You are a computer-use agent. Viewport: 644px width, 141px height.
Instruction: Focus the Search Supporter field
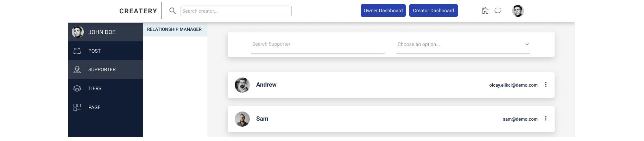pyautogui.click(x=317, y=44)
